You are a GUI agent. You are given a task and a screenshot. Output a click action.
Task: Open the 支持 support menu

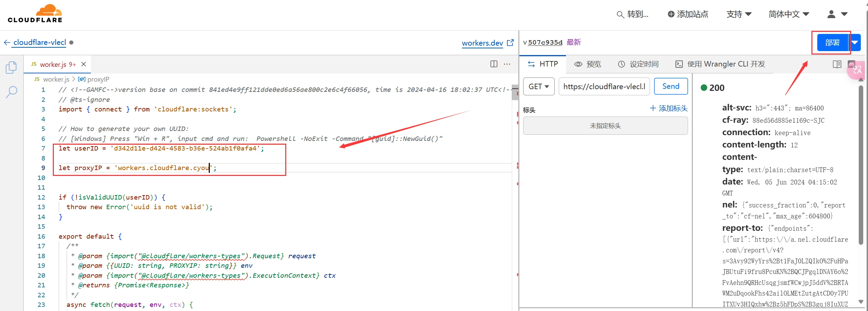[739, 14]
